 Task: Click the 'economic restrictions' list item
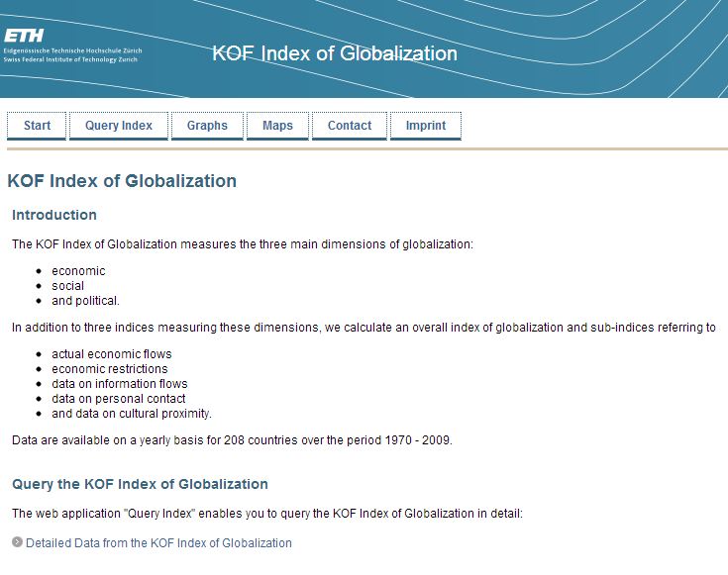(x=110, y=369)
